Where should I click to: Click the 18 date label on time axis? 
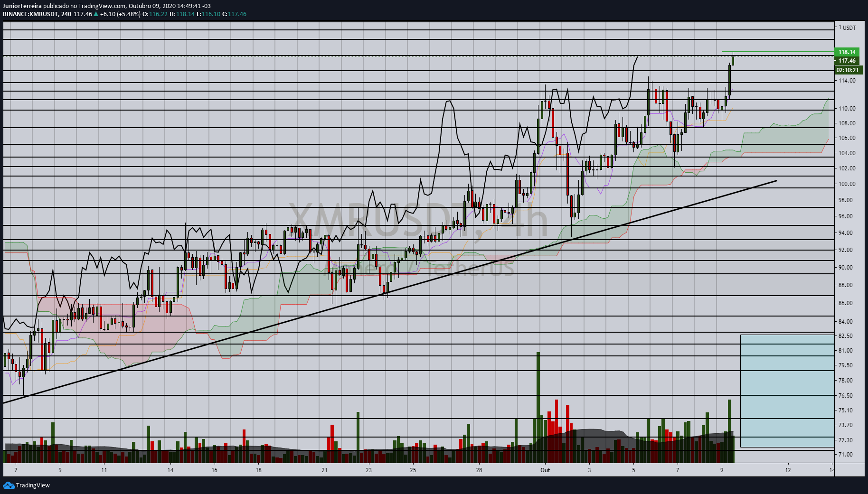[x=259, y=470]
